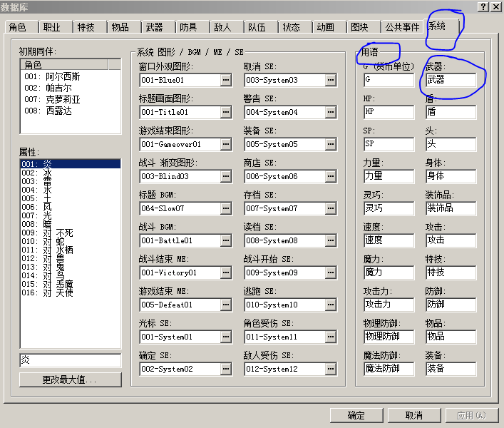This screenshot has height=428, width=504.
Task: Open browse button for 战斗开始 SE 009-System09
Action: click(331, 272)
